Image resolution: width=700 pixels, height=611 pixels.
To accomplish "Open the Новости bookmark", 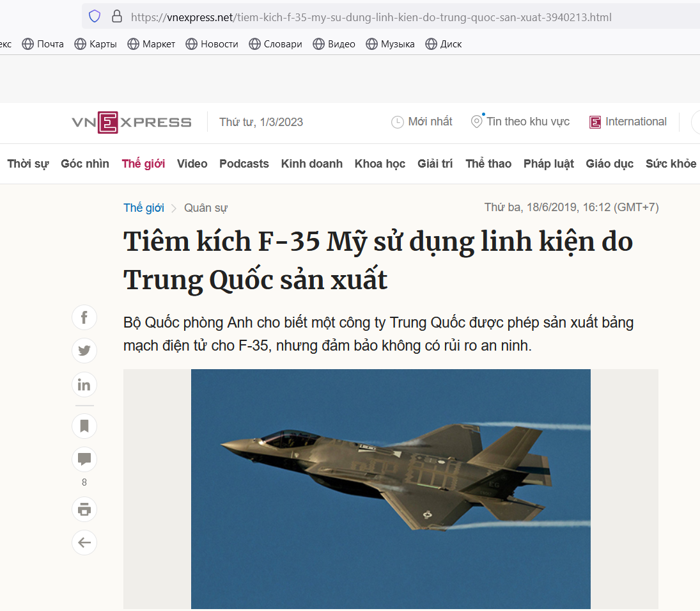I will coord(212,44).
